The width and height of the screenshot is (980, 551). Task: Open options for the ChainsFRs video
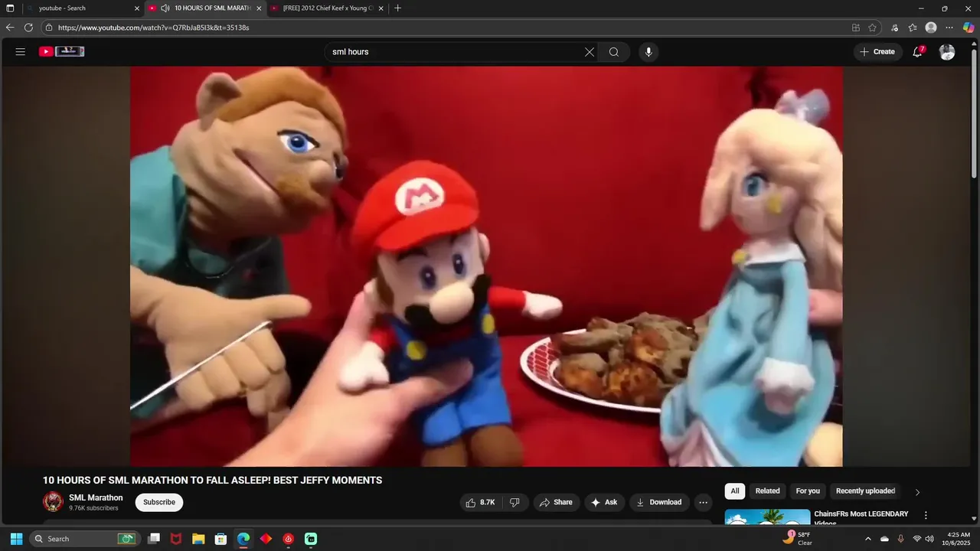(x=926, y=516)
